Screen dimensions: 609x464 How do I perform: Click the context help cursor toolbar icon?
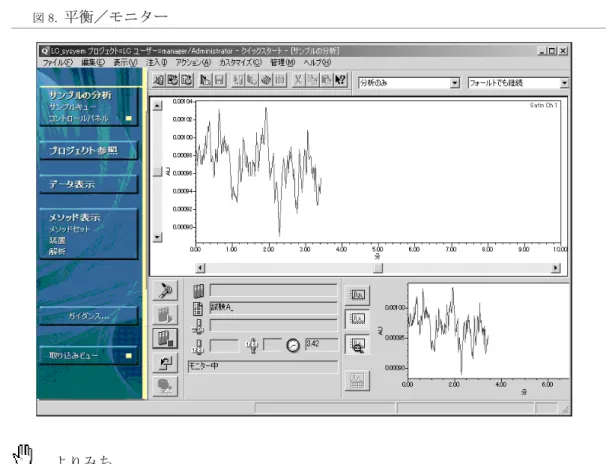pyautogui.click(x=341, y=80)
